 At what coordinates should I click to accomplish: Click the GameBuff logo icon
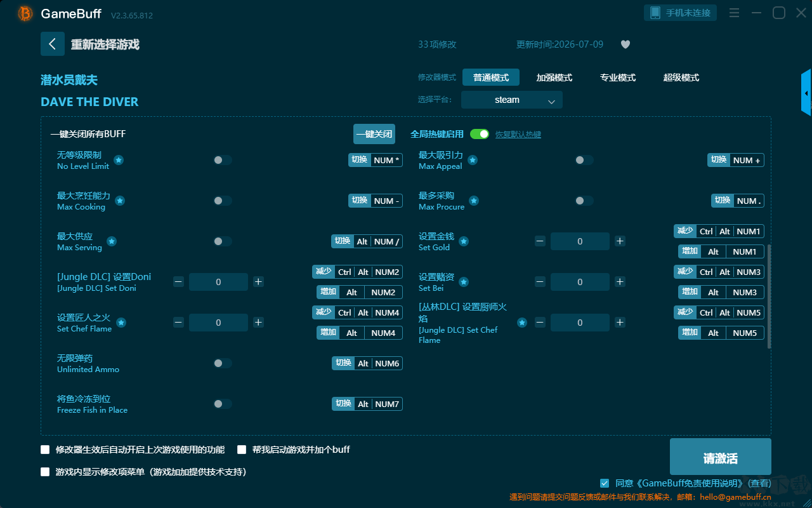tap(25, 13)
